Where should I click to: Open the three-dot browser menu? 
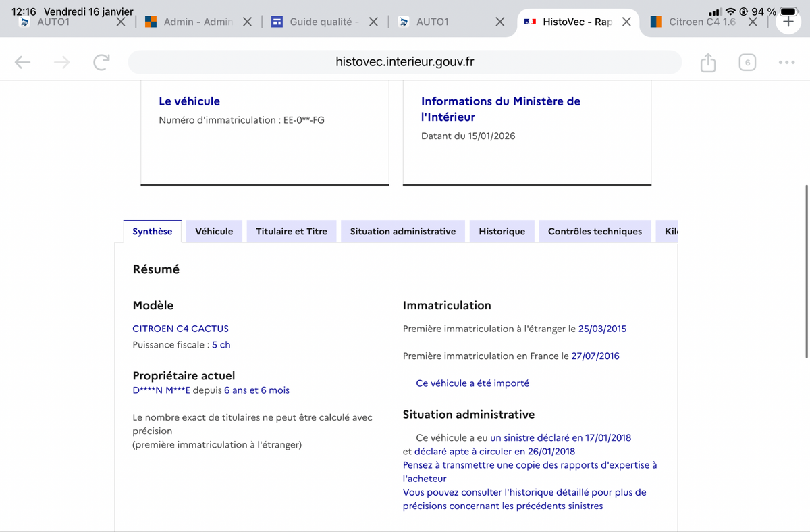[786, 63]
